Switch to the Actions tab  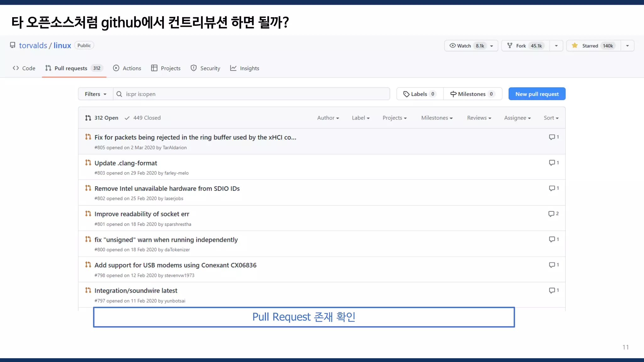point(127,68)
